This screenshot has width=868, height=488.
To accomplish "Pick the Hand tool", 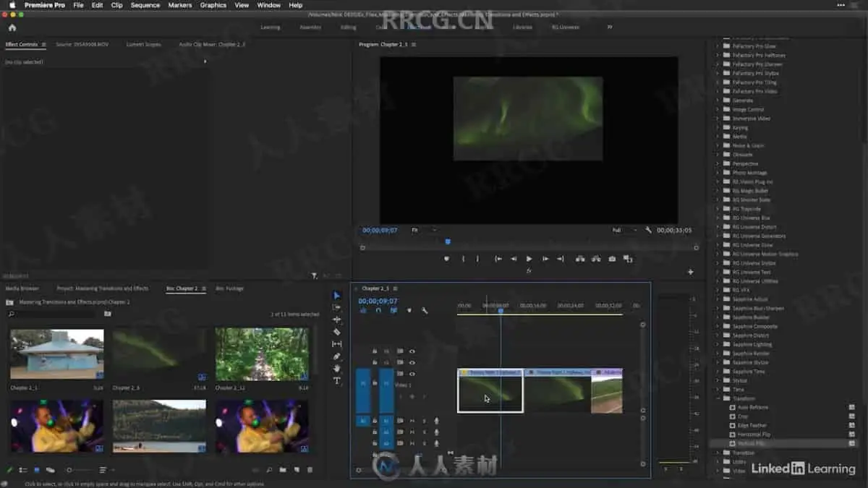I will coord(336,369).
